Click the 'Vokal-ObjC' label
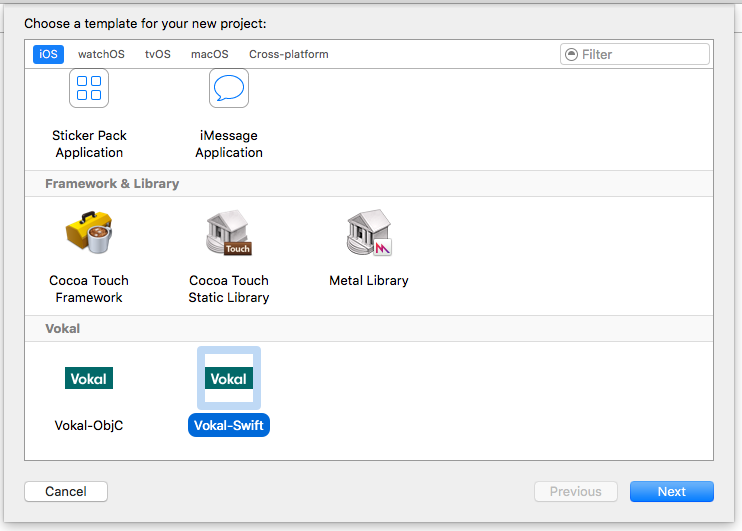The image size is (742, 531). [x=89, y=425]
